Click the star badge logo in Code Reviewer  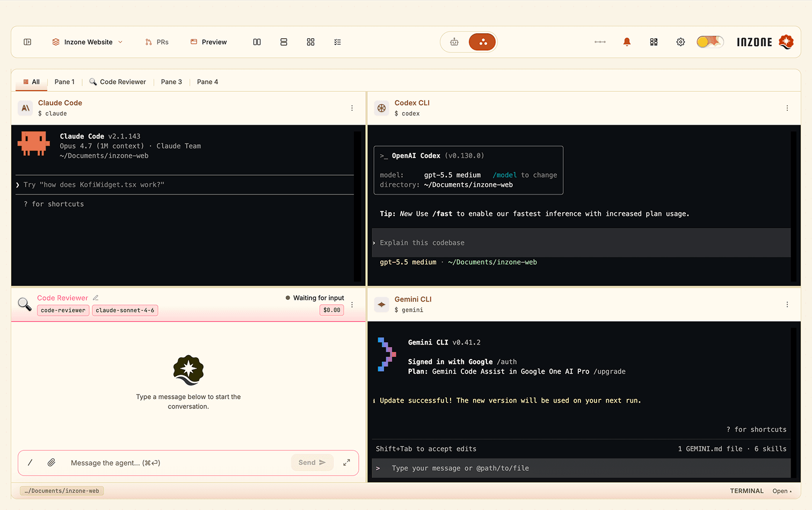[189, 370]
